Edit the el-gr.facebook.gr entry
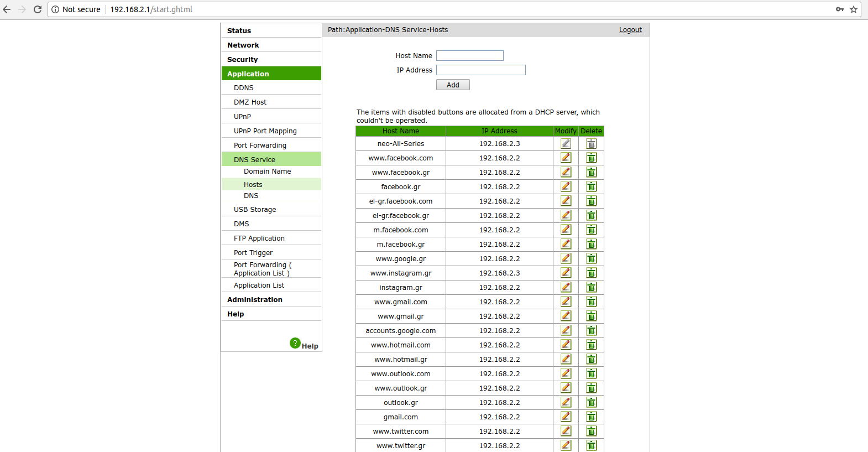This screenshot has width=868, height=452. click(x=566, y=215)
